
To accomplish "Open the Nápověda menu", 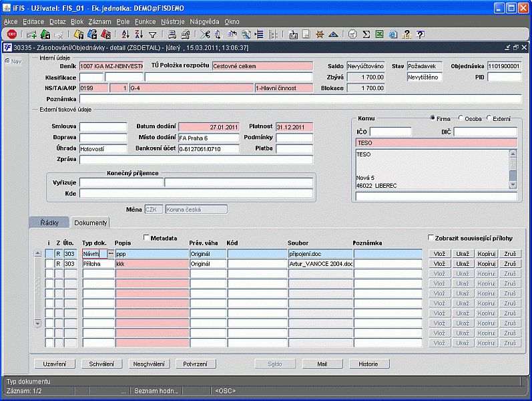I will click(x=204, y=22).
